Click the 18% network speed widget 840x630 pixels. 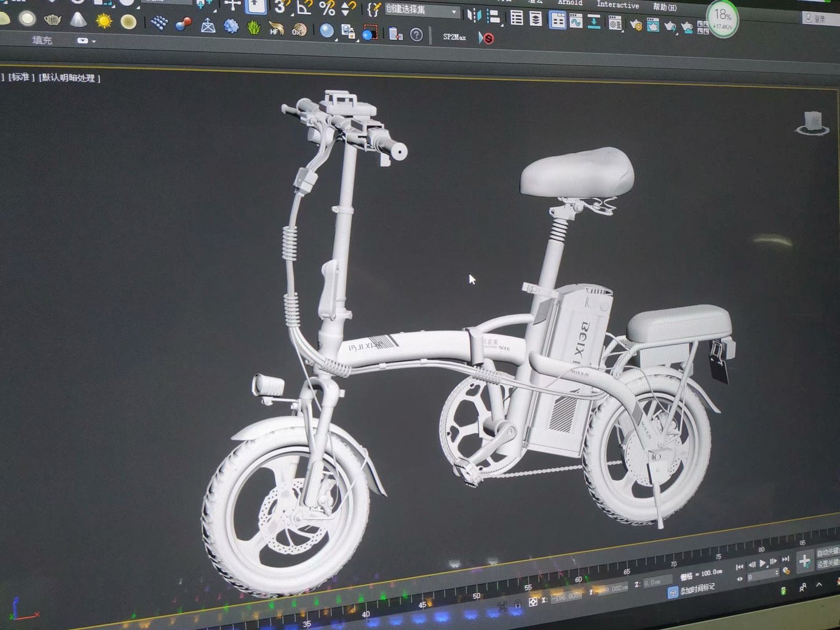coord(723,20)
